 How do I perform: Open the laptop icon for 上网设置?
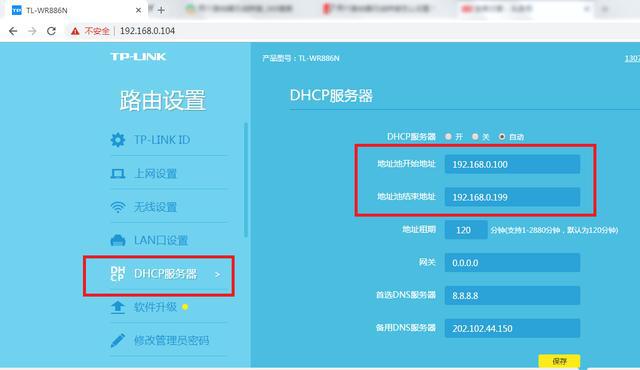(x=118, y=174)
